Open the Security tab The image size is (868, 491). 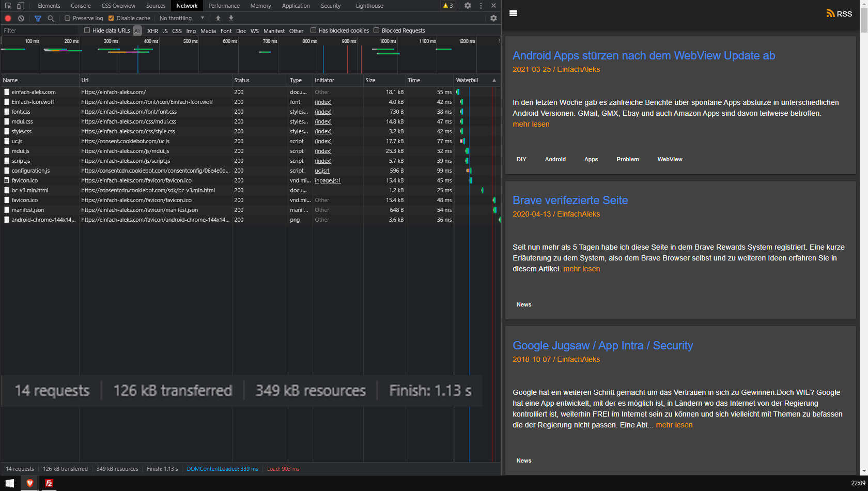click(331, 6)
